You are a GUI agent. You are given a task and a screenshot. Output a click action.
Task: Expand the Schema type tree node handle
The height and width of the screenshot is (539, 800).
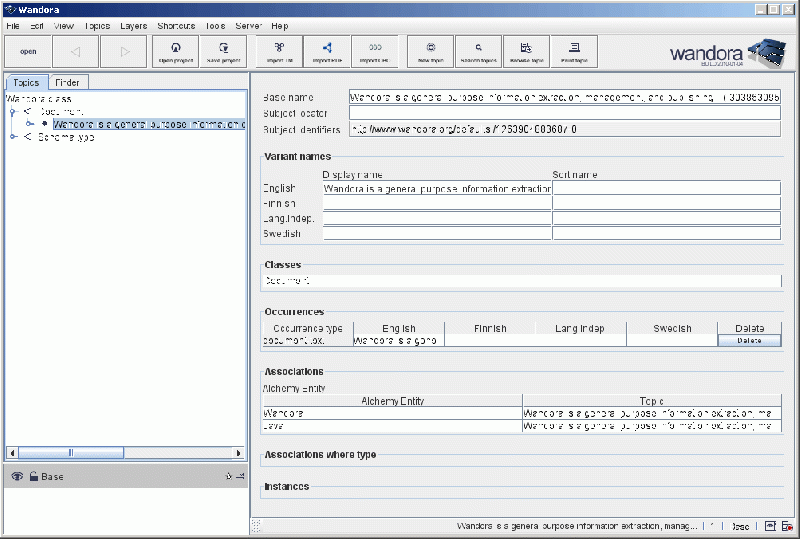click(14, 137)
